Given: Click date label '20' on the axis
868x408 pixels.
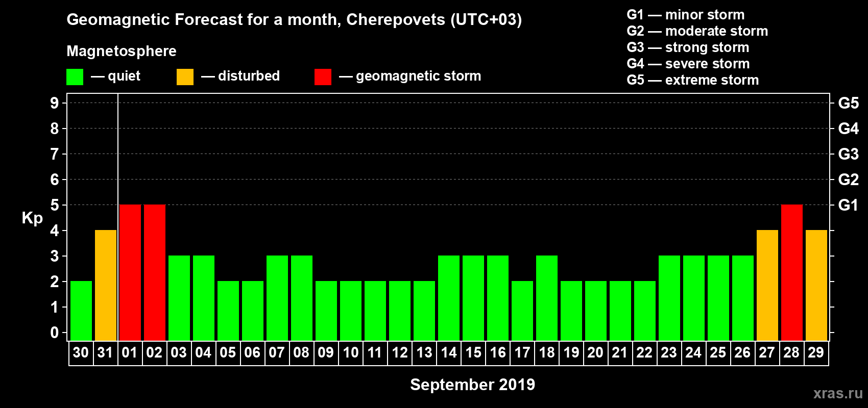Looking at the screenshot, I should (x=595, y=352).
